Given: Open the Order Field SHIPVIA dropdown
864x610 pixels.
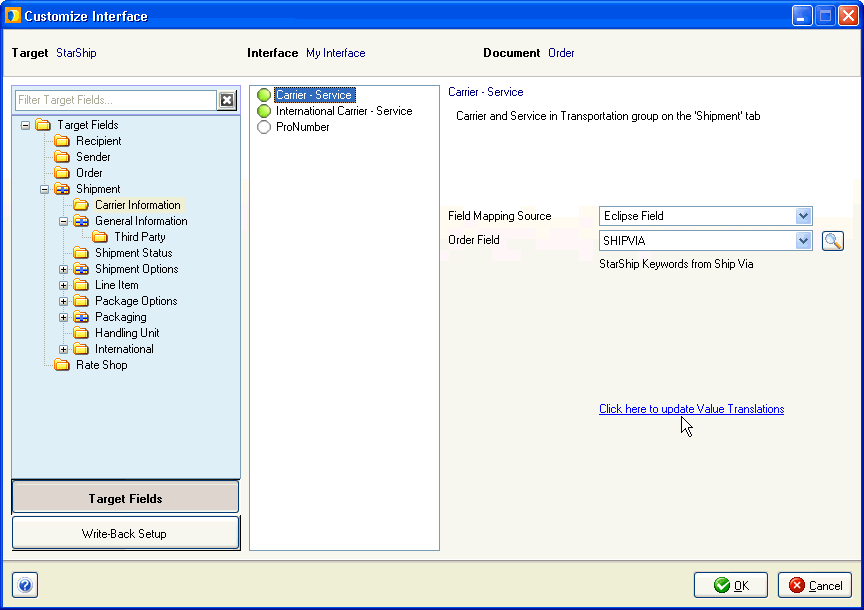Looking at the screenshot, I should [x=803, y=241].
